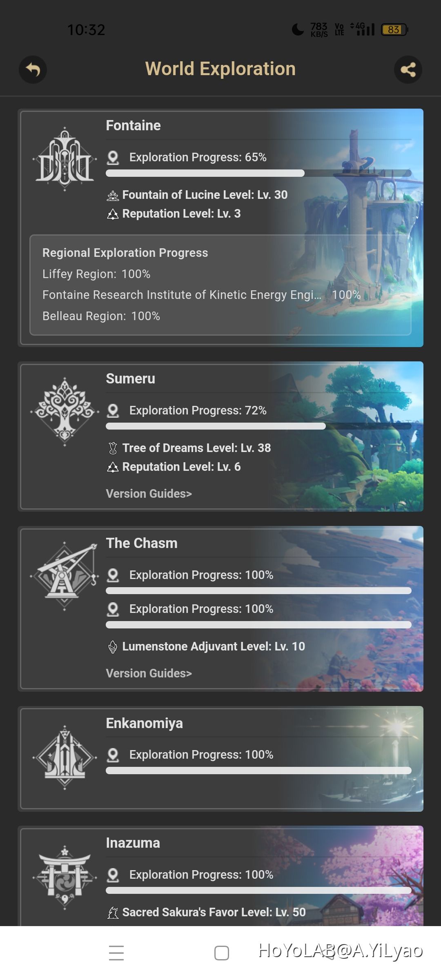This screenshot has height=980, width=441.
Task: Tap the Android recent apps menu button
Action: click(x=116, y=953)
